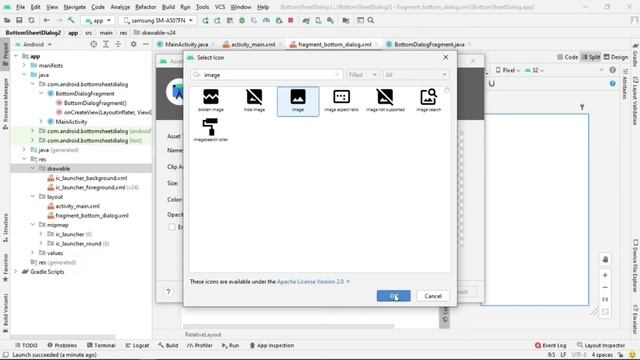
Task: Click the zoom in plus button in design view
Action: pos(605,275)
